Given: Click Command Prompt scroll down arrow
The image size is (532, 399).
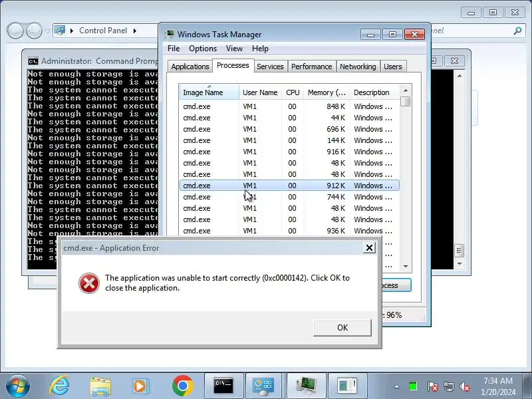Looking at the screenshot, I should pyautogui.click(x=460, y=264).
